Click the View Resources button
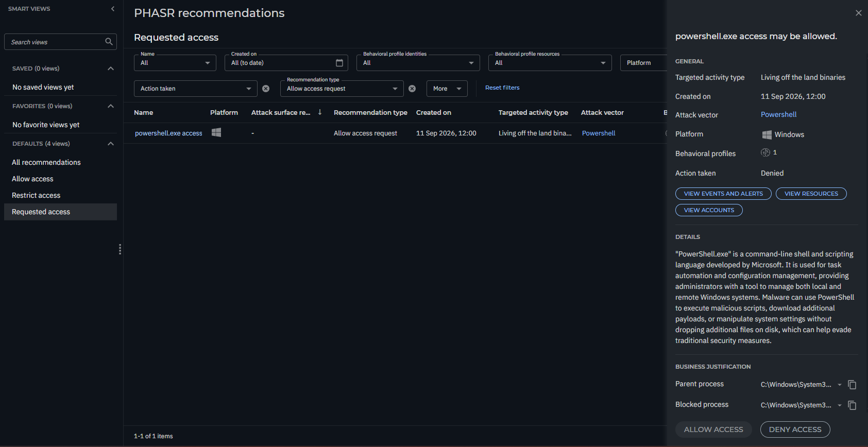 (811, 194)
